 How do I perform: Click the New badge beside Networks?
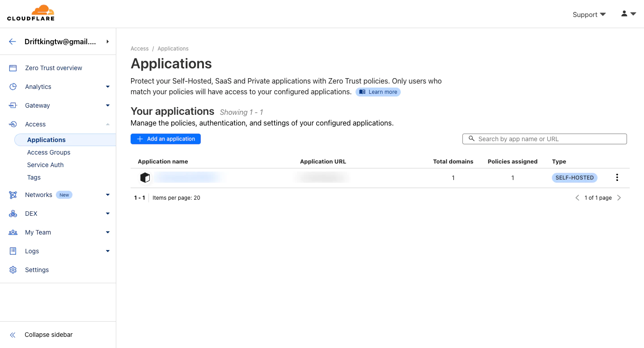pyautogui.click(x=64, y=195)
